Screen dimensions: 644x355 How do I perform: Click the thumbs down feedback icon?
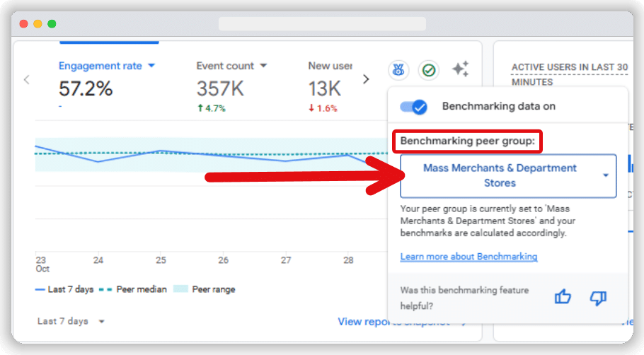click(598, 298)
